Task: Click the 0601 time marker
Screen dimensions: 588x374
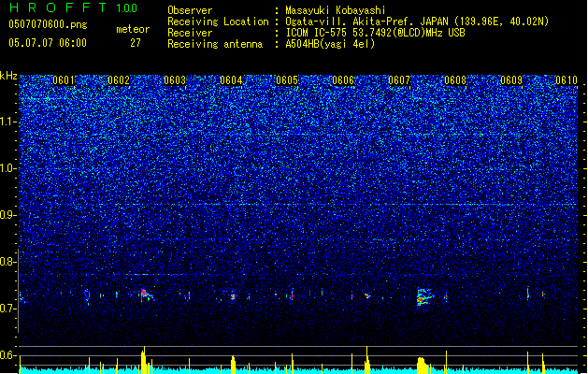Action: [x=64, y=80]
